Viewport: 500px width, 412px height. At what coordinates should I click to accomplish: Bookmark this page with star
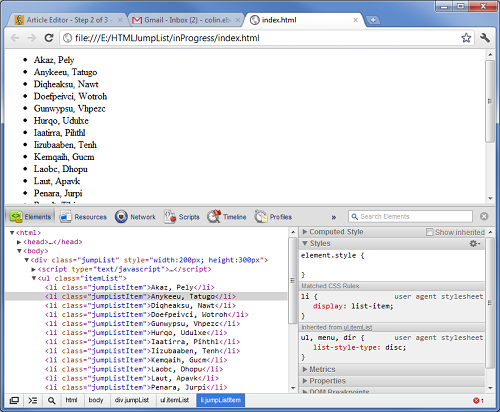(466, 38)
